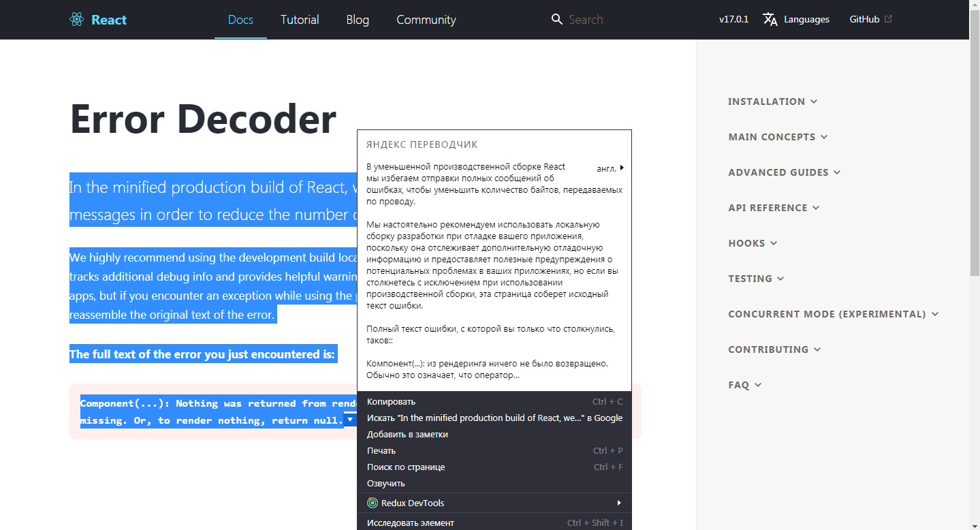Click the Error Decoder heading
The width and height of the screenshot is (980, 530).
pyautogui.click(x=203, y=119)
